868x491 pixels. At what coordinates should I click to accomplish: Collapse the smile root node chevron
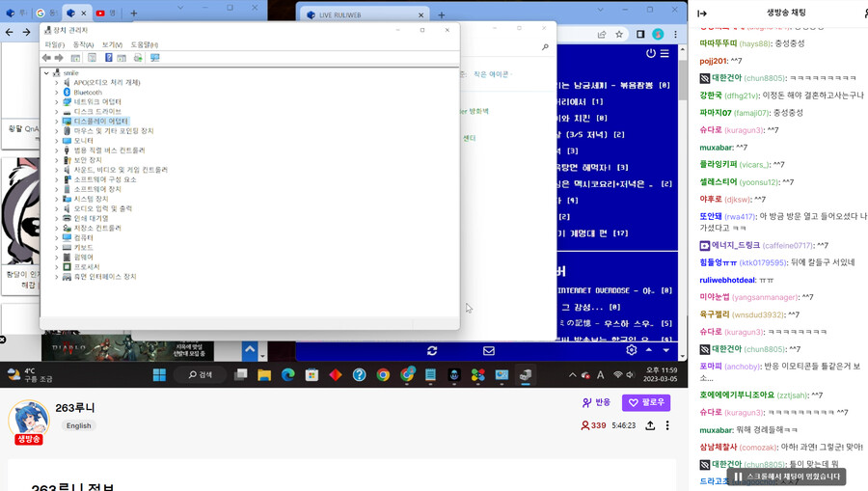coord(46,73)
